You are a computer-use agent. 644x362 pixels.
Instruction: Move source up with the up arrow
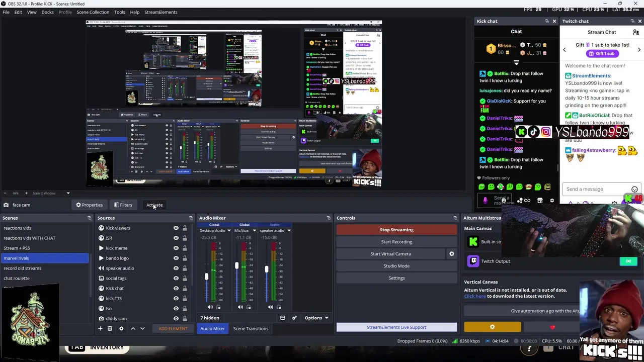point(133,328)
